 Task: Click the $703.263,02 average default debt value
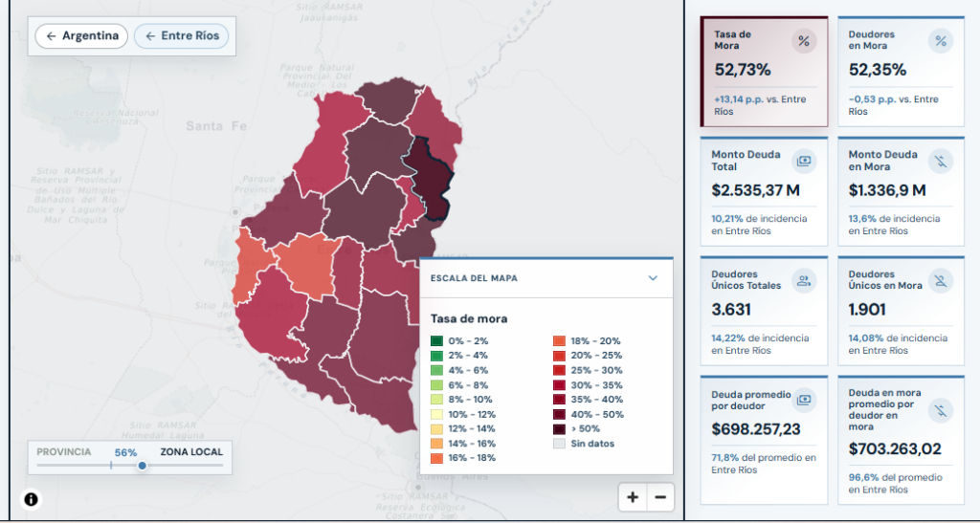point(895,448)
